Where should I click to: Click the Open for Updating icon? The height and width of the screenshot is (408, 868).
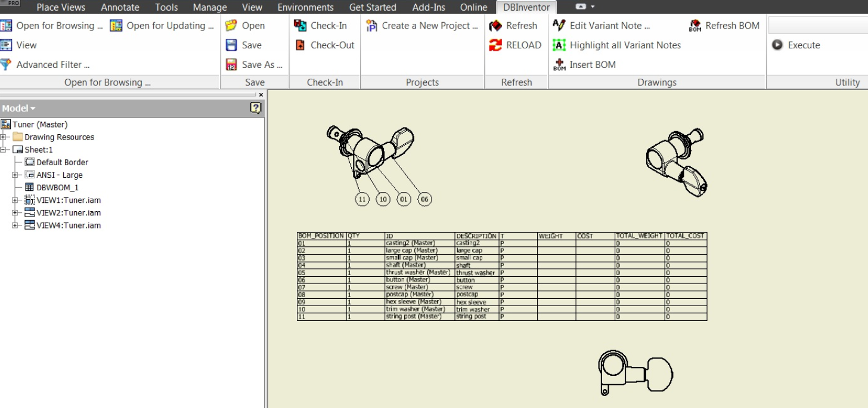point(116,26)
